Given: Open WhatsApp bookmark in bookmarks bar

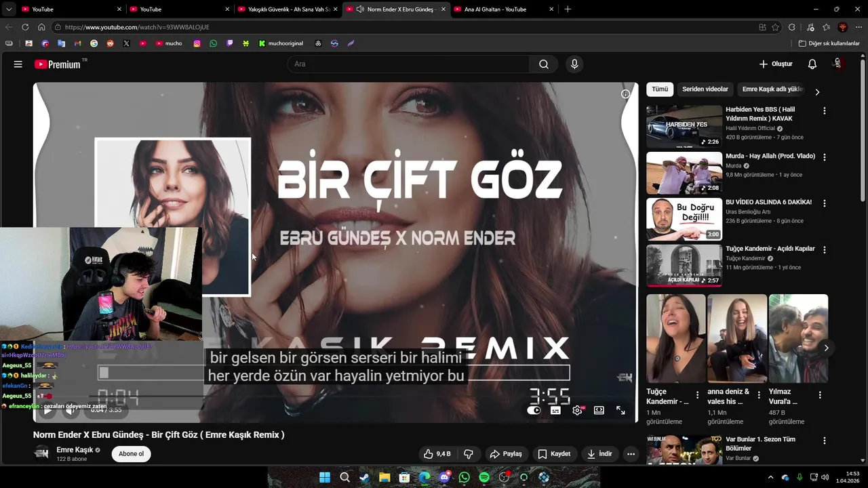Looking at the screenshot, I should tap(214, 43).
